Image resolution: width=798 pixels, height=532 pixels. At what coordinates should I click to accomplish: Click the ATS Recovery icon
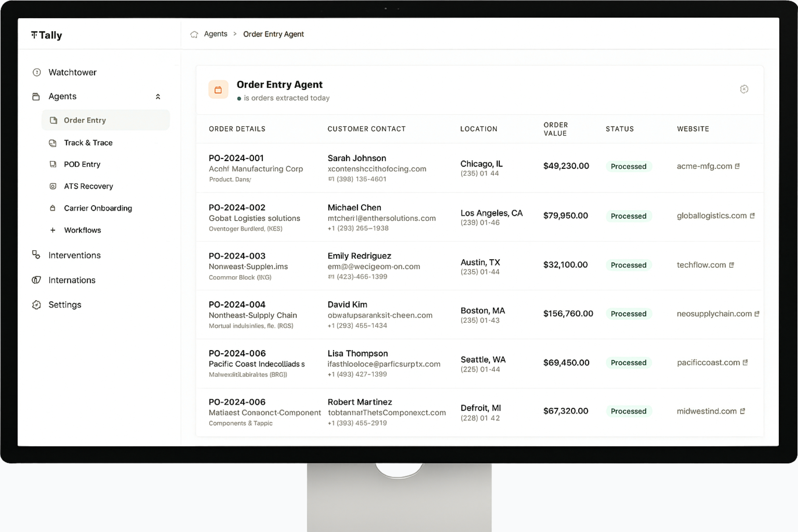point(53,186)
